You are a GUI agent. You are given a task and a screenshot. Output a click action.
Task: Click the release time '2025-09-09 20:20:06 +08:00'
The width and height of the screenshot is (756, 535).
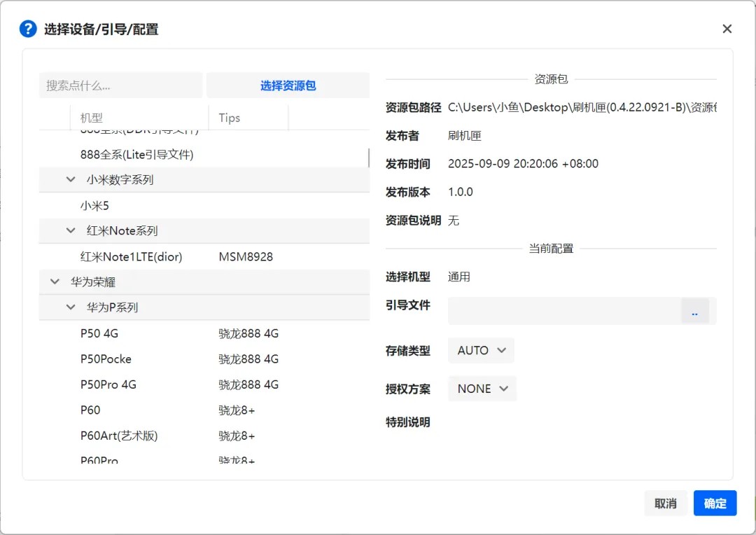[x=523, y=164]
